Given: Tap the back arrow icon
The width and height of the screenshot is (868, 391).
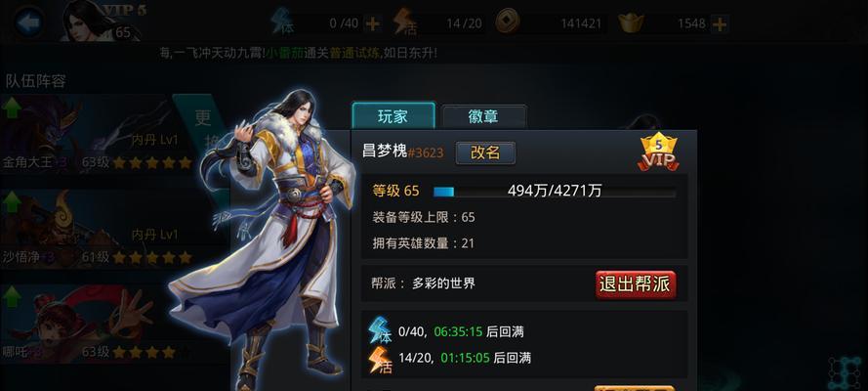Looking at the screenshot, I should coord(28,22).
